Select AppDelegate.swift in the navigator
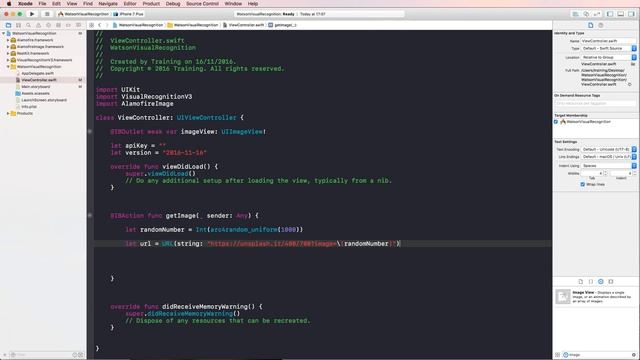This screenshot has width=640, height=360. [x=38, y=73]
